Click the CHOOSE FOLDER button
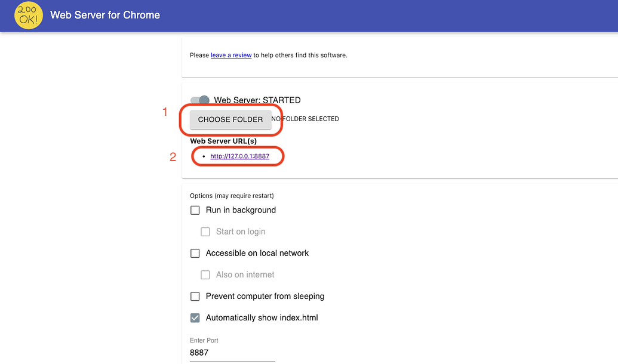Viewport: 618px width, 364px height. pyautogui.click(x=230, y=119)
